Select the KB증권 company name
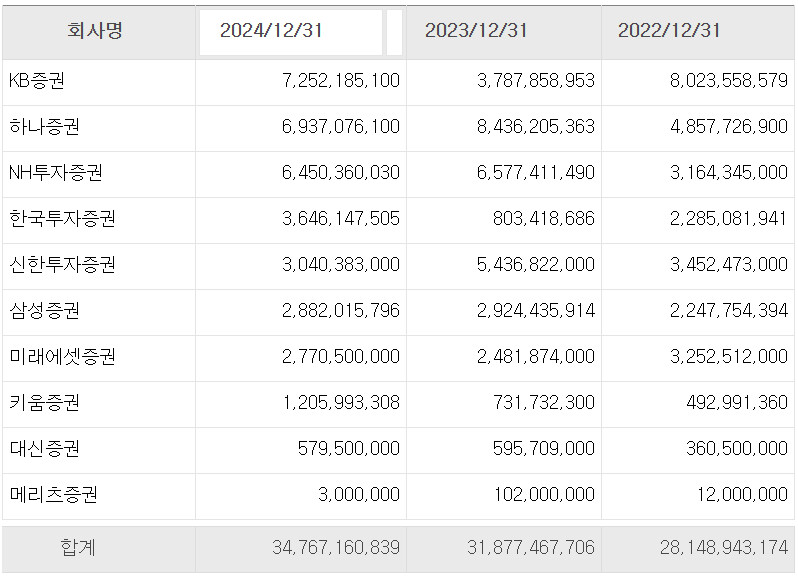This screenshot has height=577, width=798. coord(36,81)
